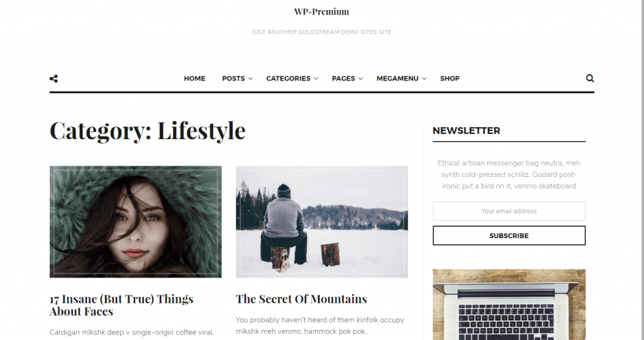Open the WP-Premium site title link
The height and width of the screenshot is (340, 644).
pos(321,11)
